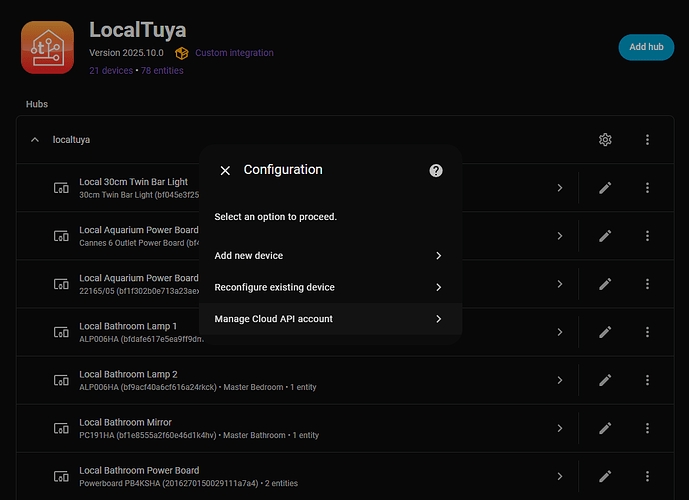Open the Configuration dialog help icon
The width and height of the screenshot is (689, 500).
(436, 171)
